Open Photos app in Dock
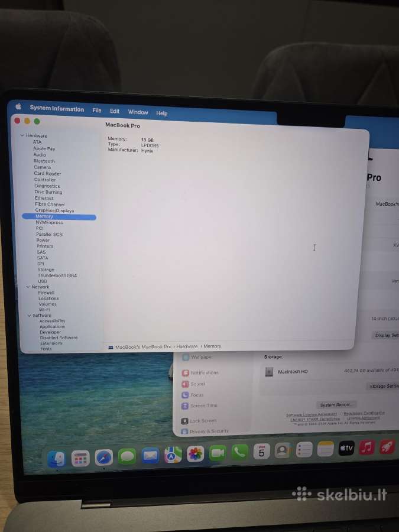 point(196,453)
